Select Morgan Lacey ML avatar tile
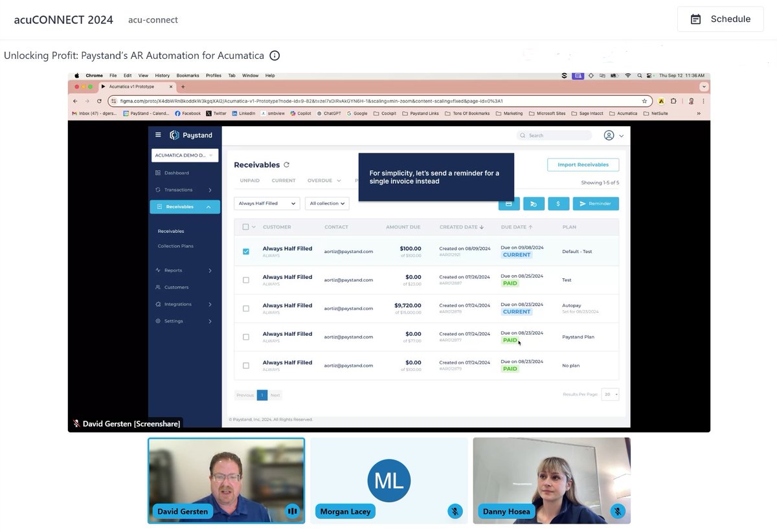The width and height of the screenshot is (777, 532). pyautogui.click(x=389, y=480)
